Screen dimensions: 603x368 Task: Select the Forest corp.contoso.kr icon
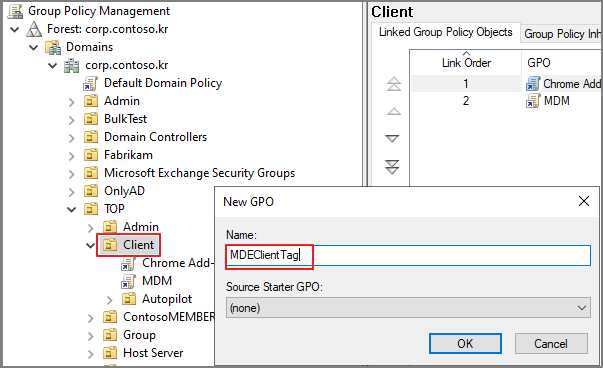coord(34,29)
